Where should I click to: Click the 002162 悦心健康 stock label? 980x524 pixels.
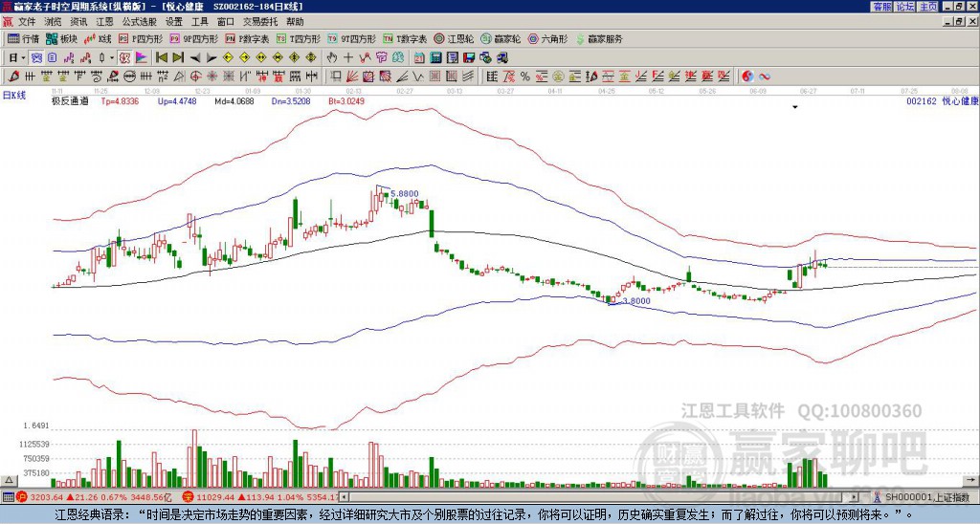(942, 100)
